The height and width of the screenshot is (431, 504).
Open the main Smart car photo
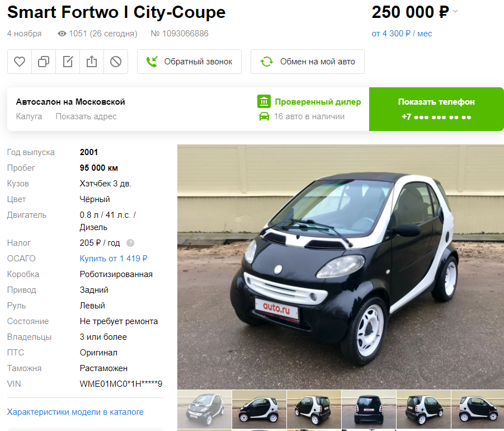[341, 266]
